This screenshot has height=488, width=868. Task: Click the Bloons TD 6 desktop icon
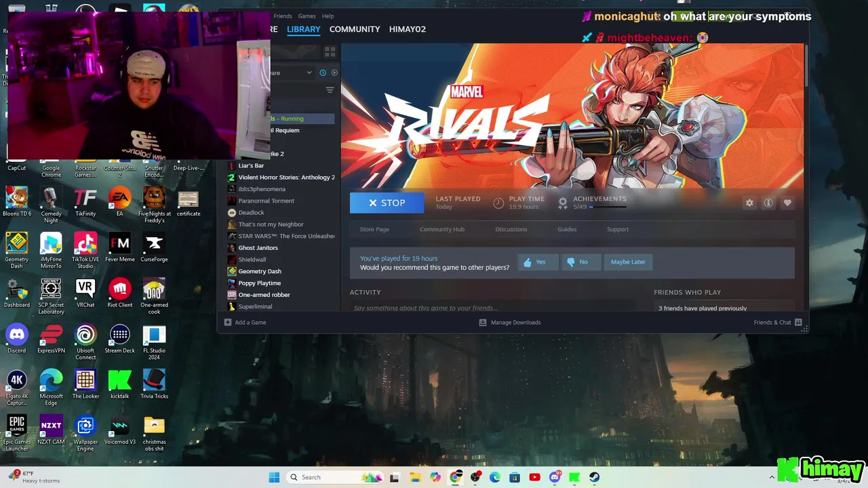coord(17,203)
